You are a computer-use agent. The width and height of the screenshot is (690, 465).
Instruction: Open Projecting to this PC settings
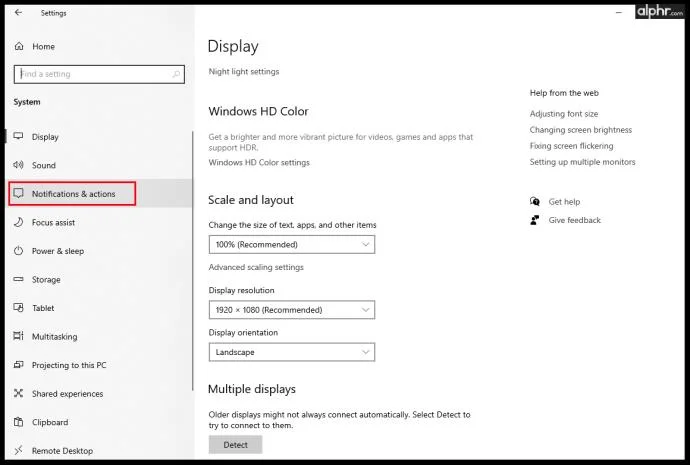tap(69, 365)
